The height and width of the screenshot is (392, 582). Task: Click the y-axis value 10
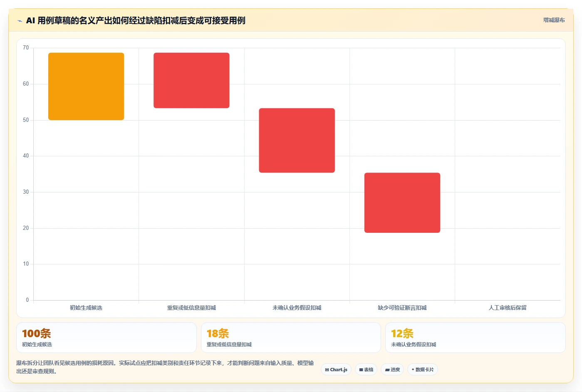point(26,264)
